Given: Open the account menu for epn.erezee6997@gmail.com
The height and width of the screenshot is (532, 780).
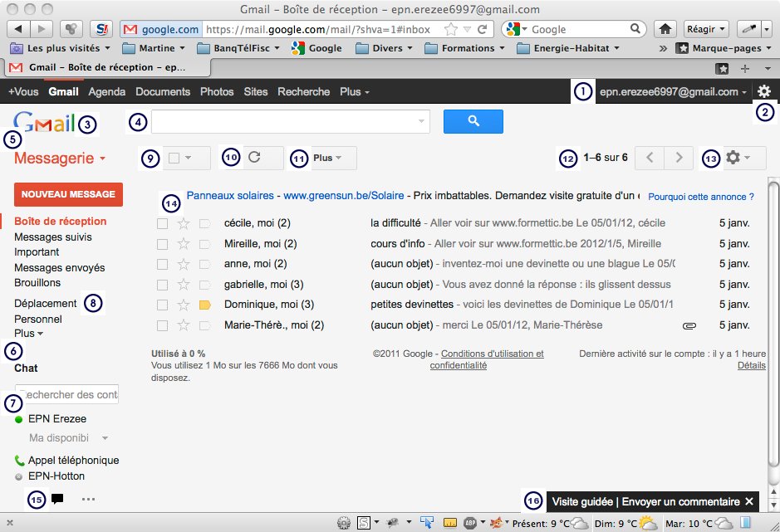Looking at the screenshot, I should [673, 91].
